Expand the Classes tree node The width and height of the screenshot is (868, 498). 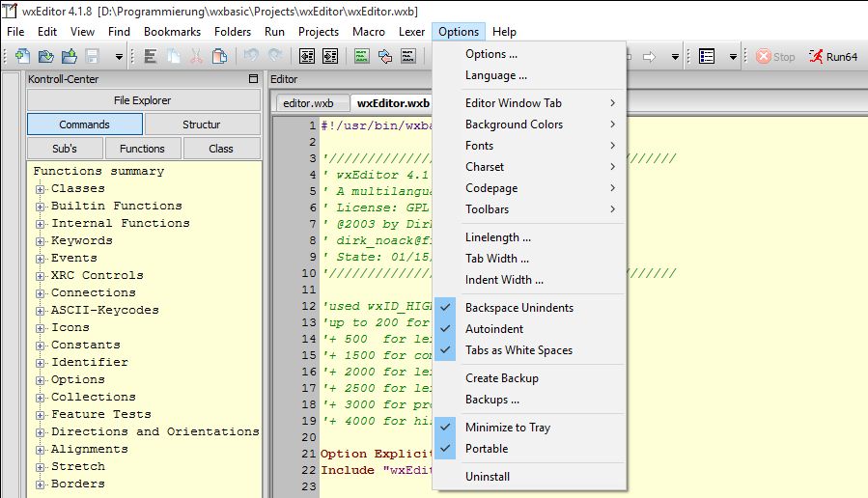[42, 189]
